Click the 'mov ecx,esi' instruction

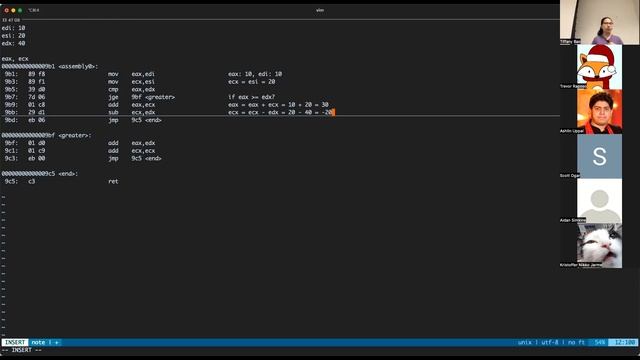click(131, 82)
